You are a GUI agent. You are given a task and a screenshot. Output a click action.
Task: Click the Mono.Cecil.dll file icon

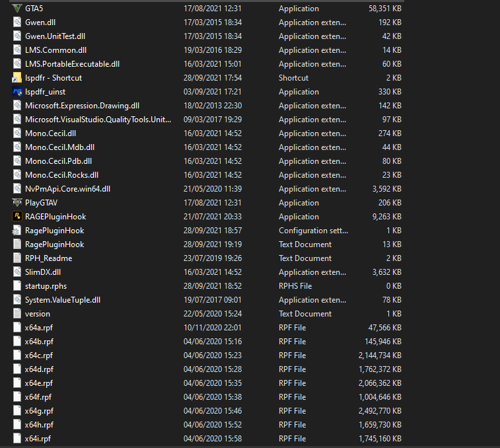[17, 133]
